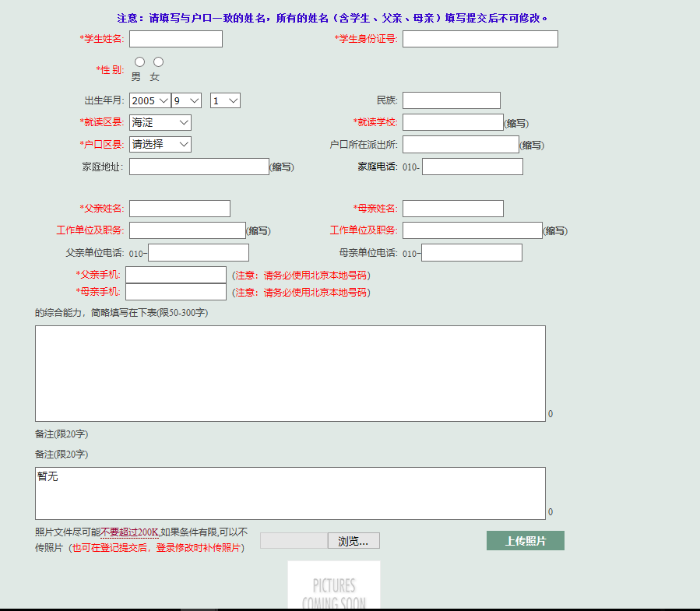Focus the 综合能力 large text area
The width and height of the screenshot is (700, 611).
[290, 374]
